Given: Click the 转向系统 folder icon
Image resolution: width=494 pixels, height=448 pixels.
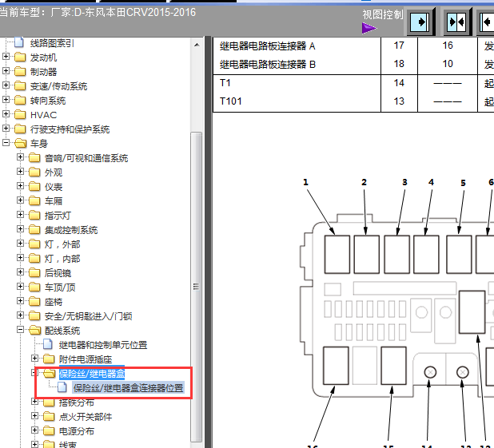Looking at the screenshot, I should pos(20,100).
